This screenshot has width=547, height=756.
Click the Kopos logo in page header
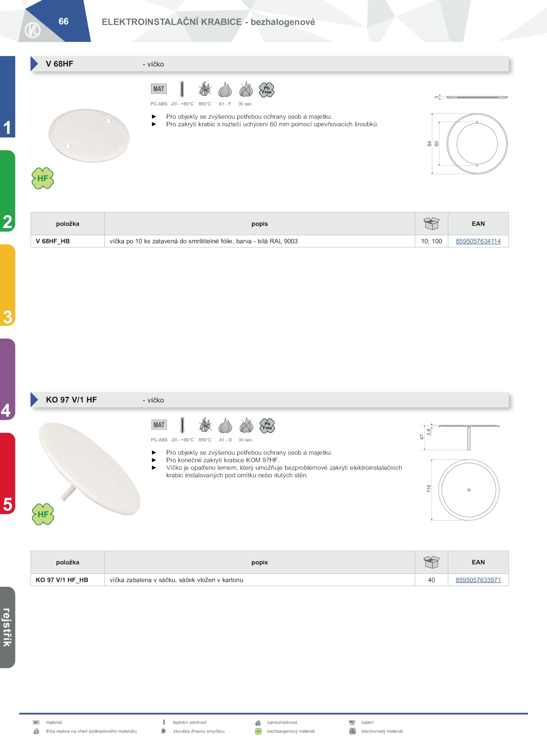pos(33,30)
